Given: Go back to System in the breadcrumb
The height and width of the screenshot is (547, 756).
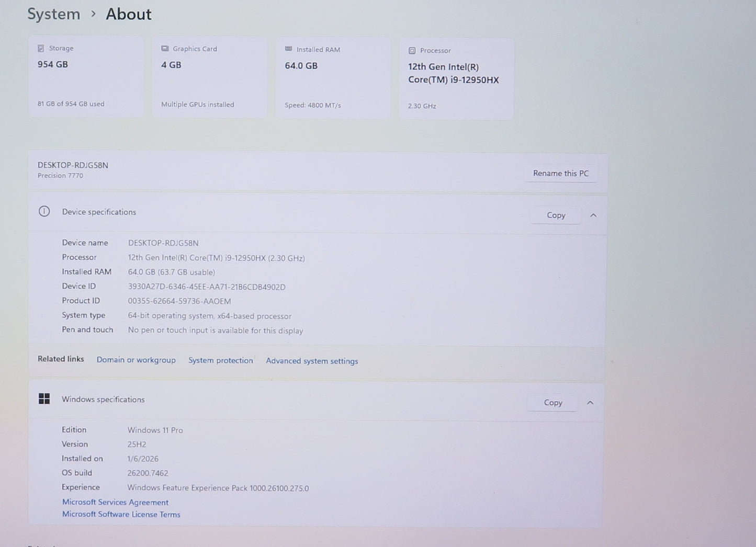Looking at the screenshot, I should [53, 14].
